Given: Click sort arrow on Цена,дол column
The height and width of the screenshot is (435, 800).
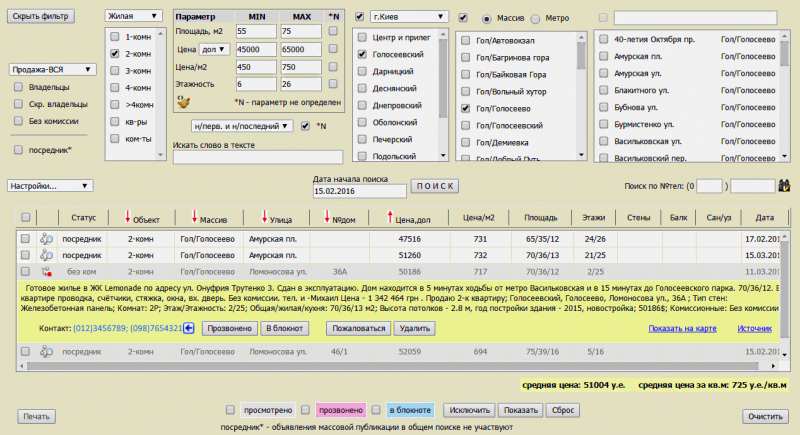Looking at the screenshot, I should click(x=388, y=219).
